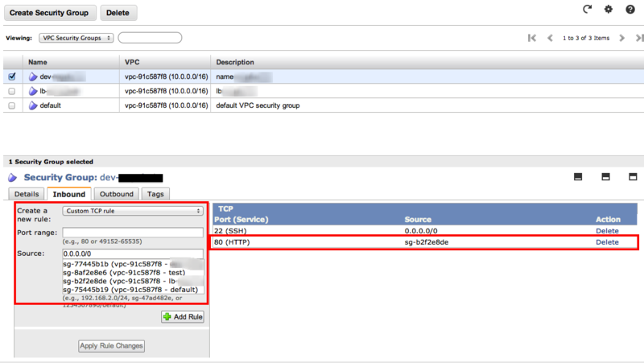Go to the previous page of items
The width and height of the screenshot is (644, 363).
550,38
